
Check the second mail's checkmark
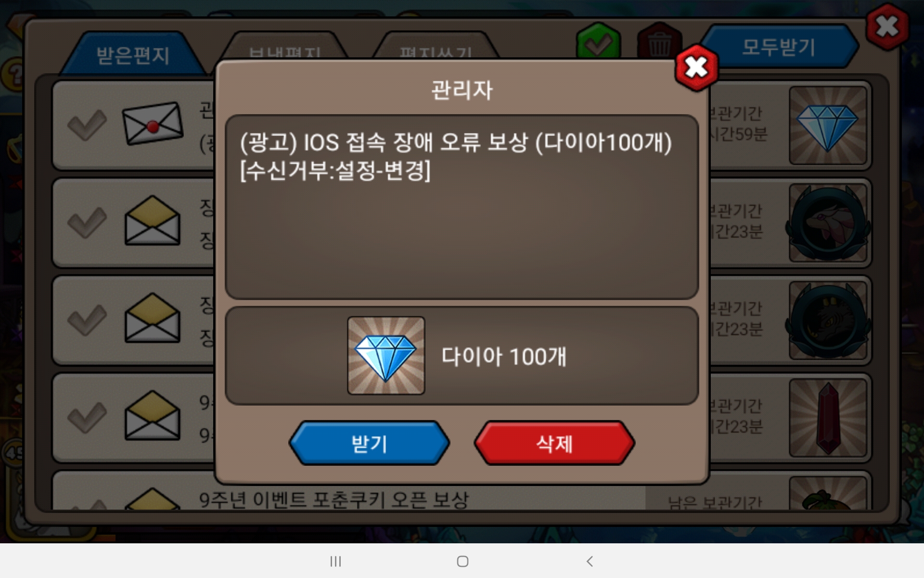point(87,223)
